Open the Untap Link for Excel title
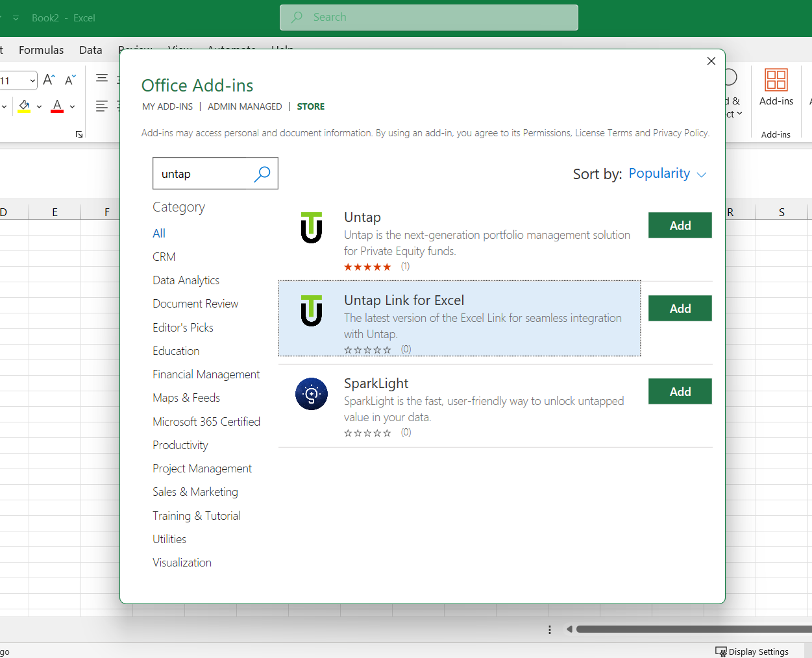 pos(404,300)
